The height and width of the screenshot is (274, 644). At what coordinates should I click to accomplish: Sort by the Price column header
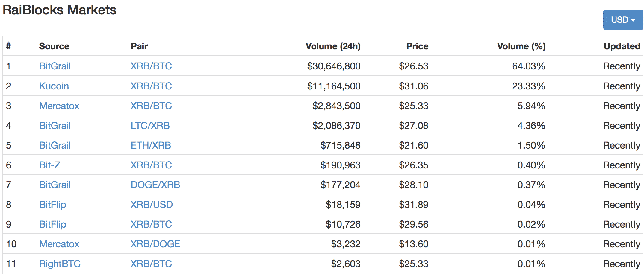pos(417,46)
